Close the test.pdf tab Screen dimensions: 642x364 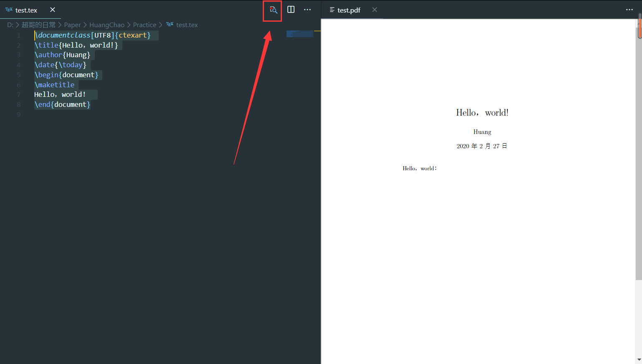(x=374, y=10)
